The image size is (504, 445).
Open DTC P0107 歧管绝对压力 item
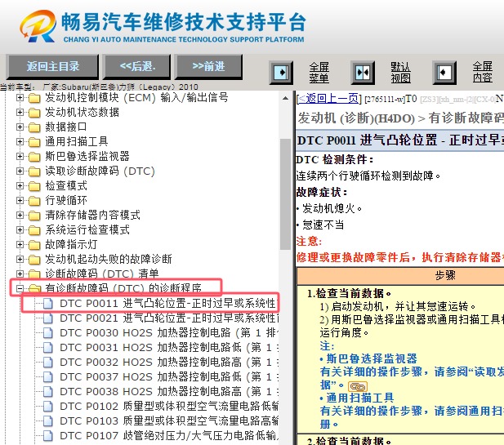pos(168,436)
